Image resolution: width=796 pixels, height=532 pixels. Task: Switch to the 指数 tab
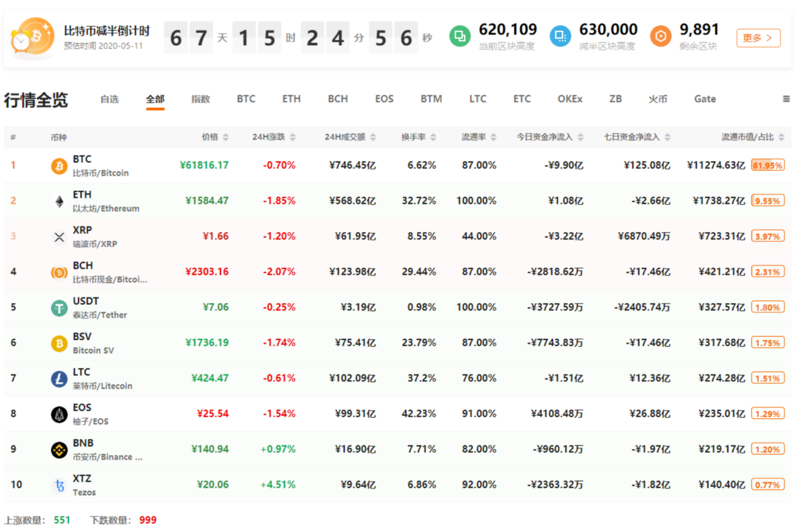[200, 99]
